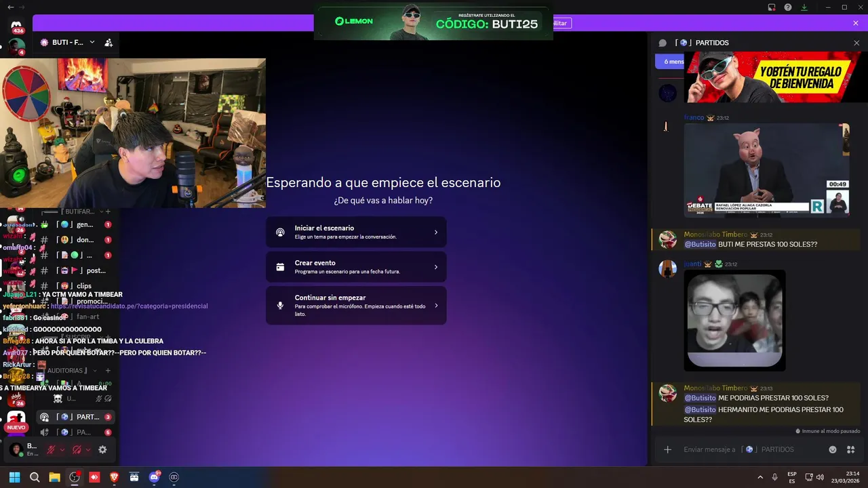
Task: Open the post... text channel
Action: pyautogui.click(x=75, y=270)
